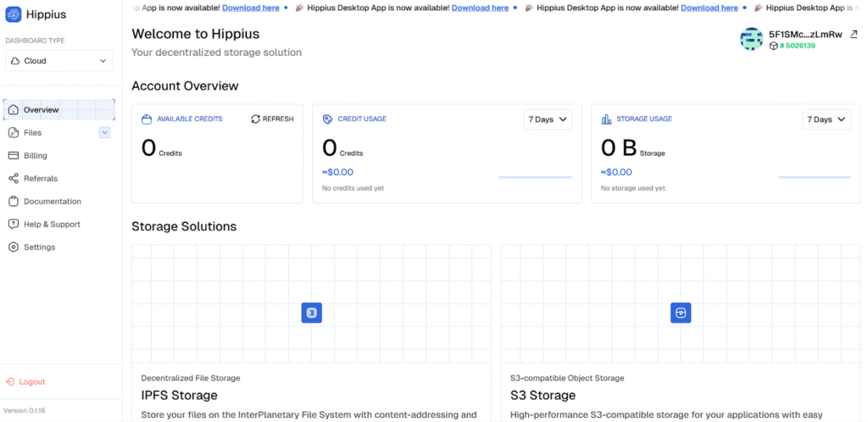The height and width of the screenshot is (422, 868).
Task: Click the Credit Usage tag icon
Action: [328, 119]
